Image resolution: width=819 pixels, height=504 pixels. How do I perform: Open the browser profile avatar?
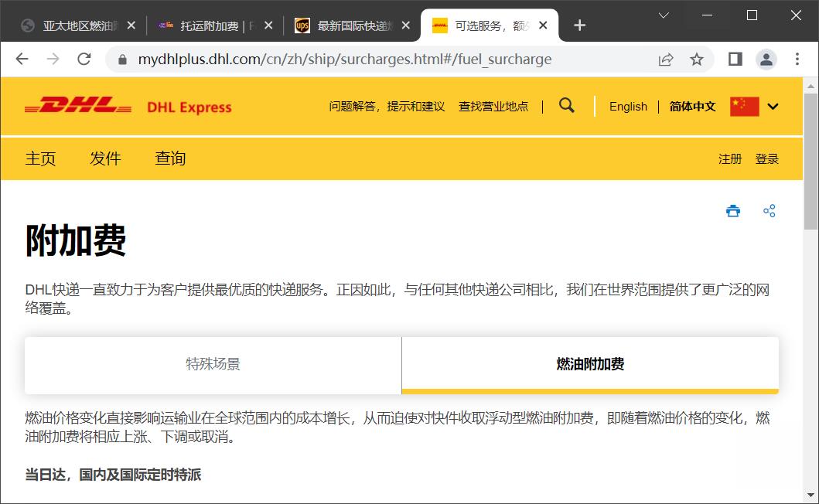[x=766, y=59]
